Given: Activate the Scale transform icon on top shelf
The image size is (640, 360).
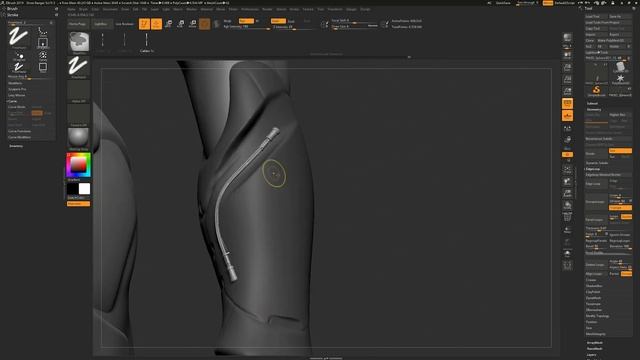Looking at the screenshot, I should pos(180,24).
